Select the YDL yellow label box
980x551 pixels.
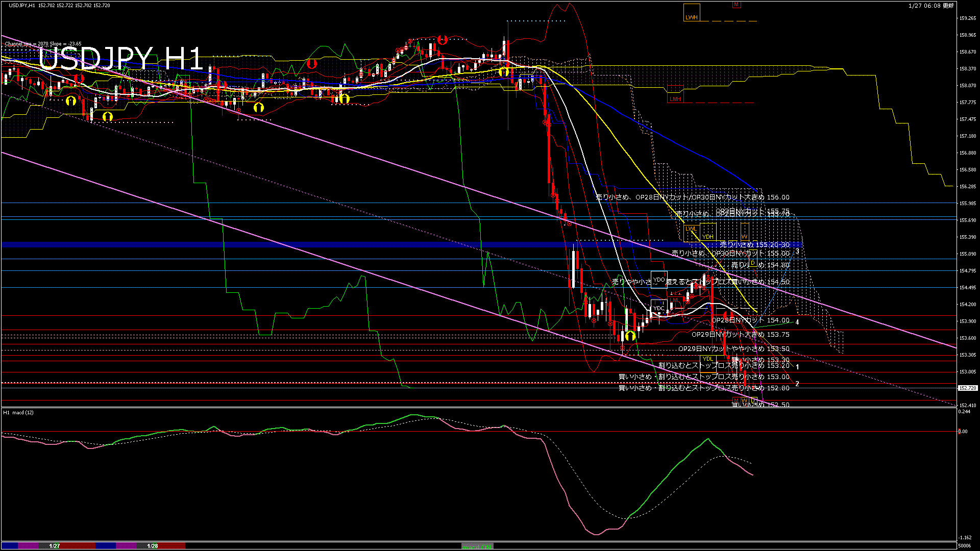click(707, 359)
